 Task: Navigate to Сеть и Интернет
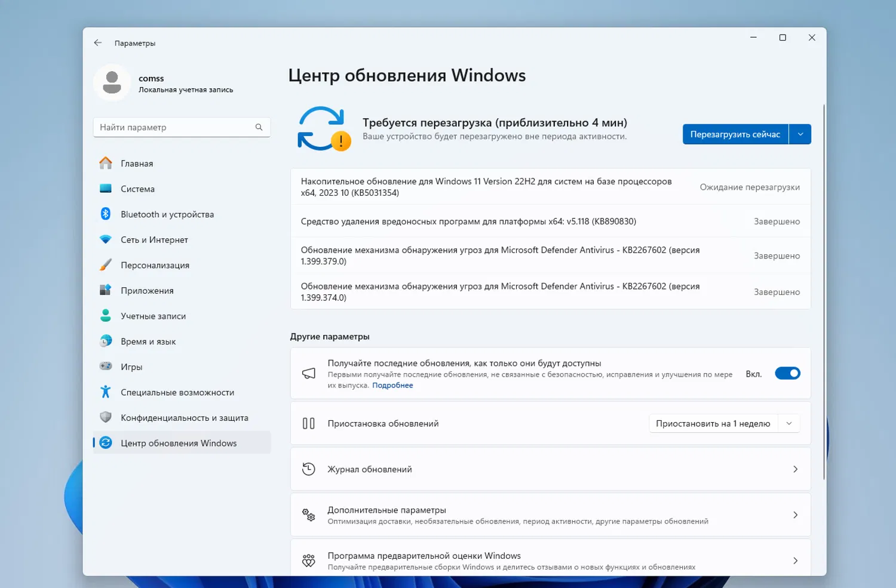coord(182,239)
